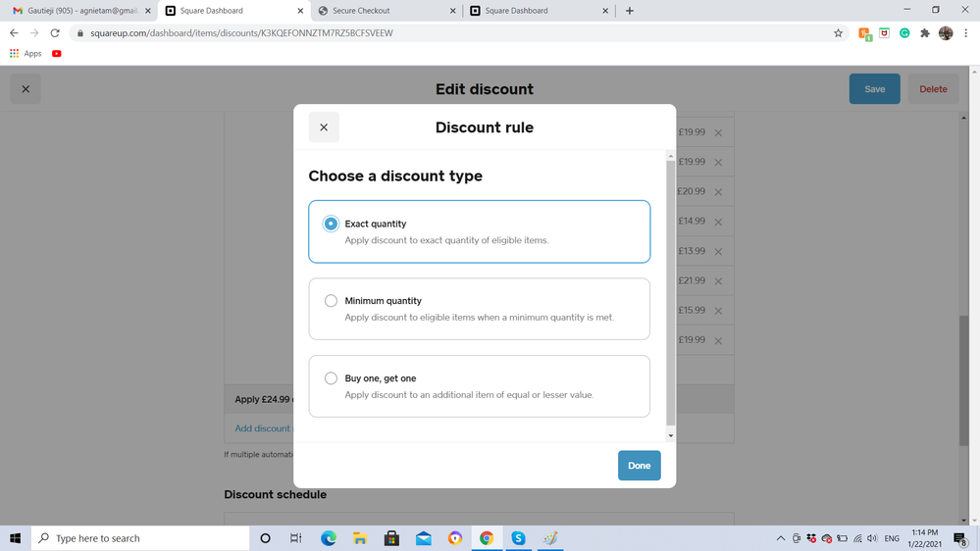
Task: Remove the £14.99 item from list
Action: click(718, 222)
